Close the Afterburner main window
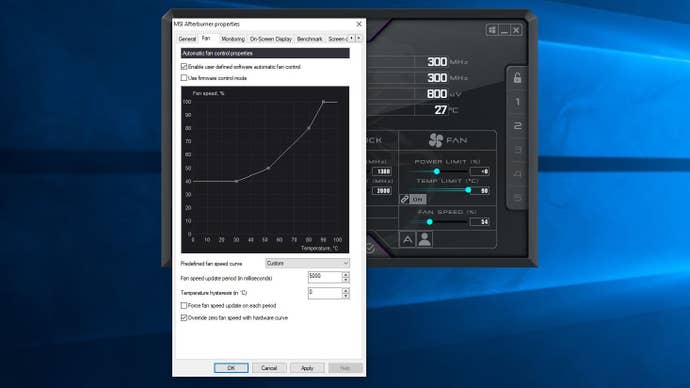The height and width of the screenshot is (388, 690). tap(516, 30)
